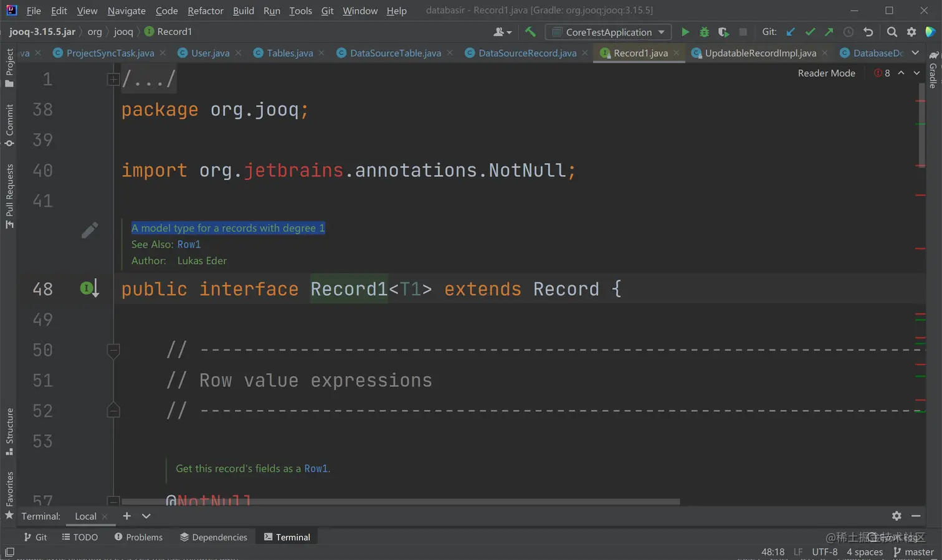Follow the Row1 link in See Also
942x560 pixels.
click(x=189, y=244)
